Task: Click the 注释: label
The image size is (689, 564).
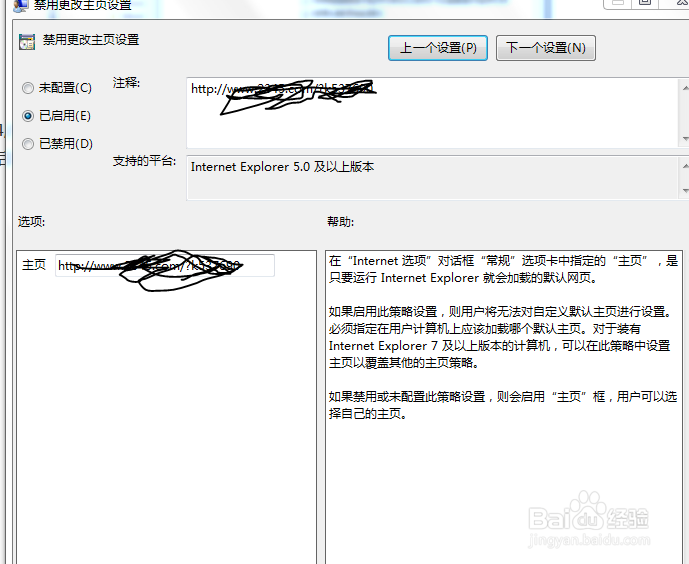Action: (x=126, y=83)
